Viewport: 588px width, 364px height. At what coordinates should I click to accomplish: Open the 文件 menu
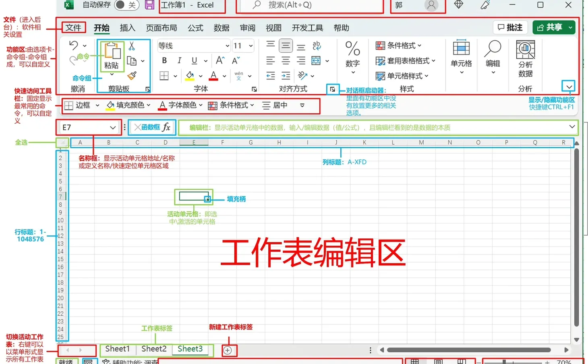(x=74, y=28)
